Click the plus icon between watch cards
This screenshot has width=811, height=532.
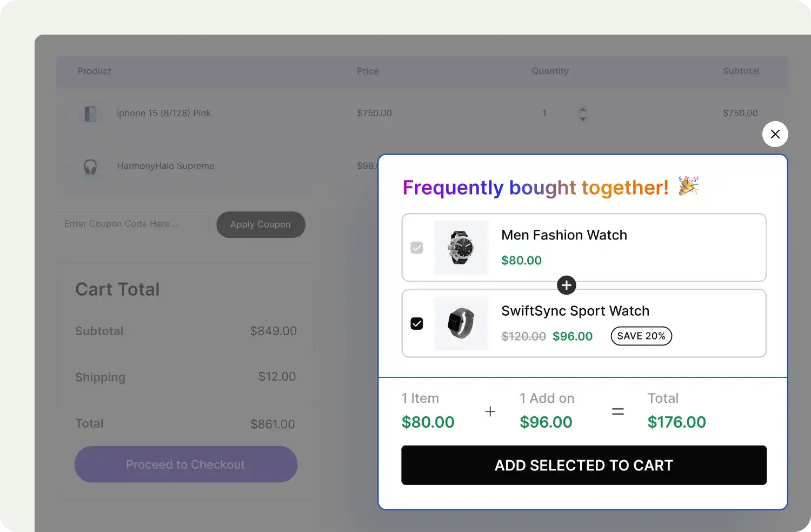566,285
